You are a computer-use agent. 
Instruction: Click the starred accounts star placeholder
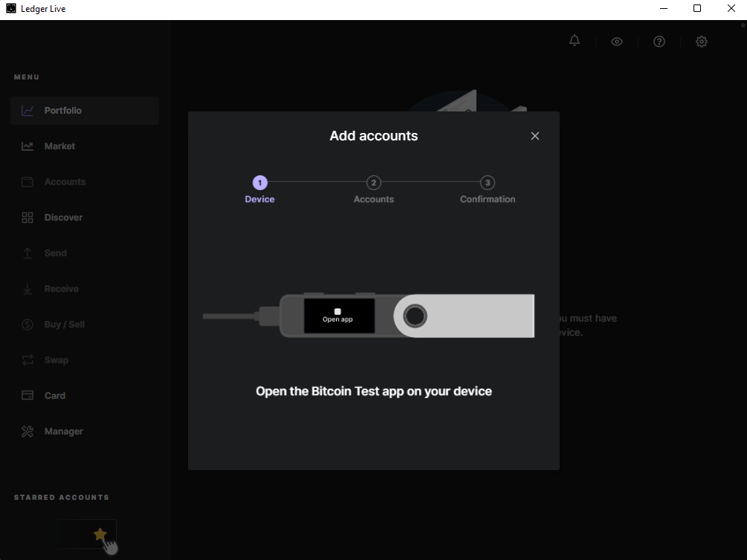[100, 534]
